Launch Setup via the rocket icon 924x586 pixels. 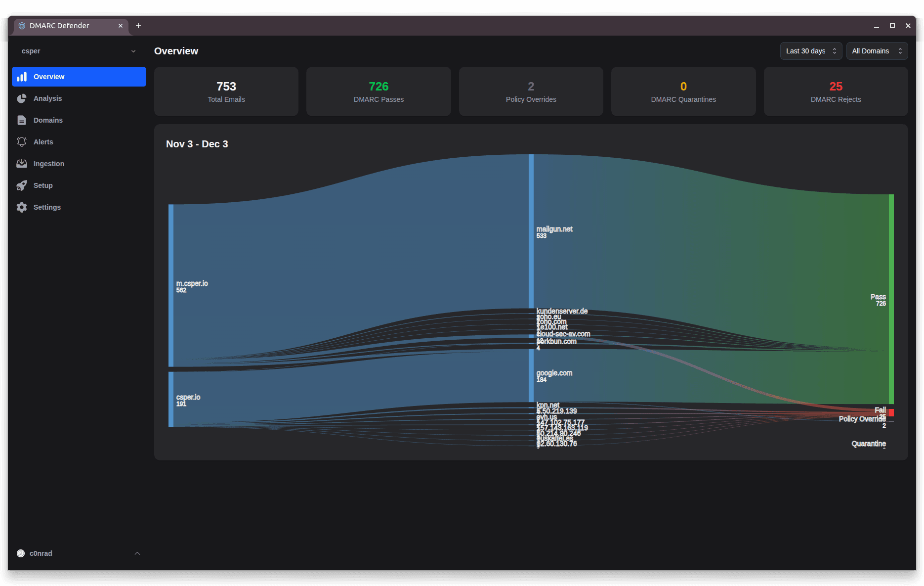tap(22, 185)
